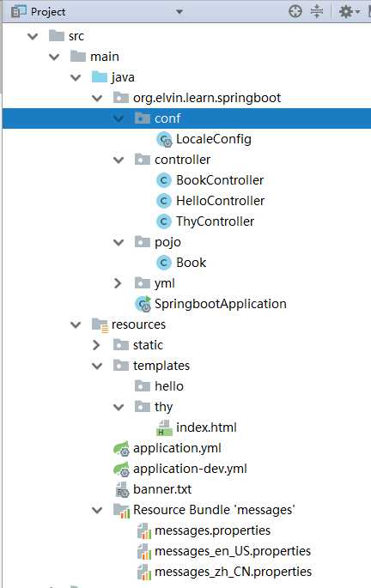
Task: Select the BookController class
Action: pos(220,180)
